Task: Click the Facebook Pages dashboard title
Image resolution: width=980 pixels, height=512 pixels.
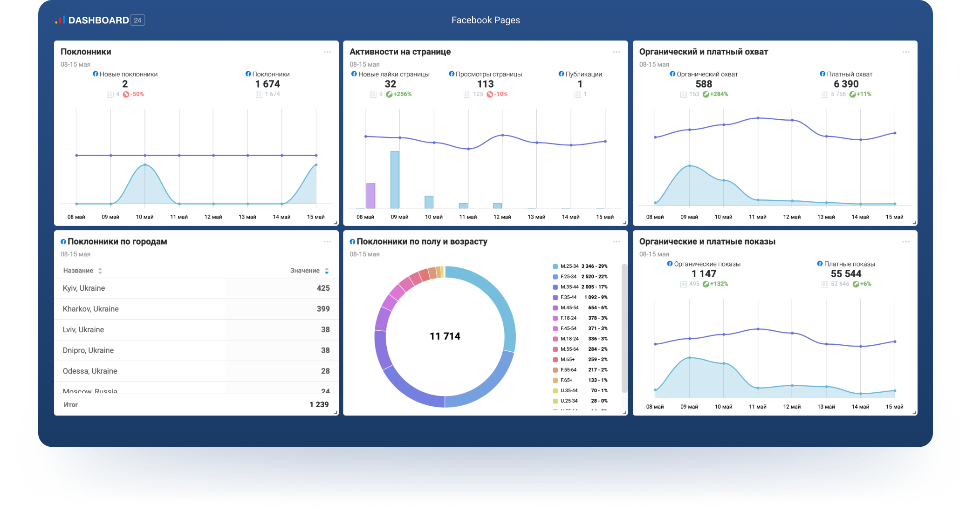Action: pyautogui.click(x=485, y=20)
